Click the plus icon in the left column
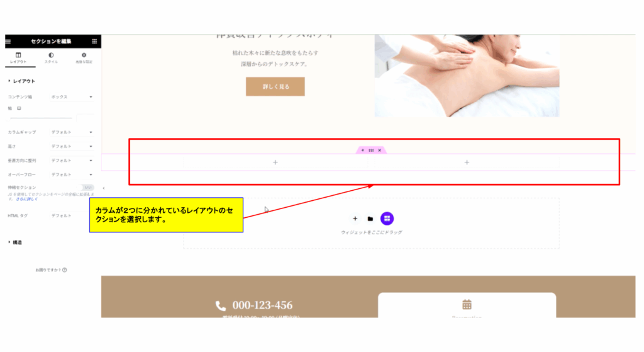644x352 pixels. 275,162
